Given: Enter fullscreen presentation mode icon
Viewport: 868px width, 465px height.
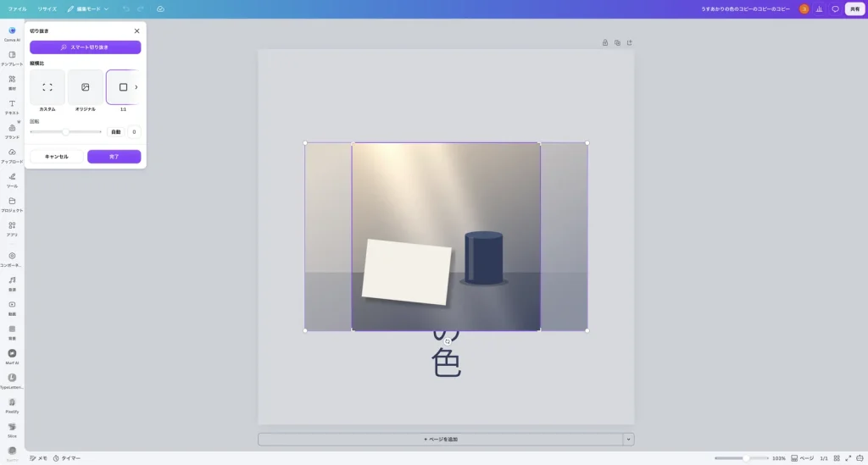Looking at the screenshot, I should 848,458.
